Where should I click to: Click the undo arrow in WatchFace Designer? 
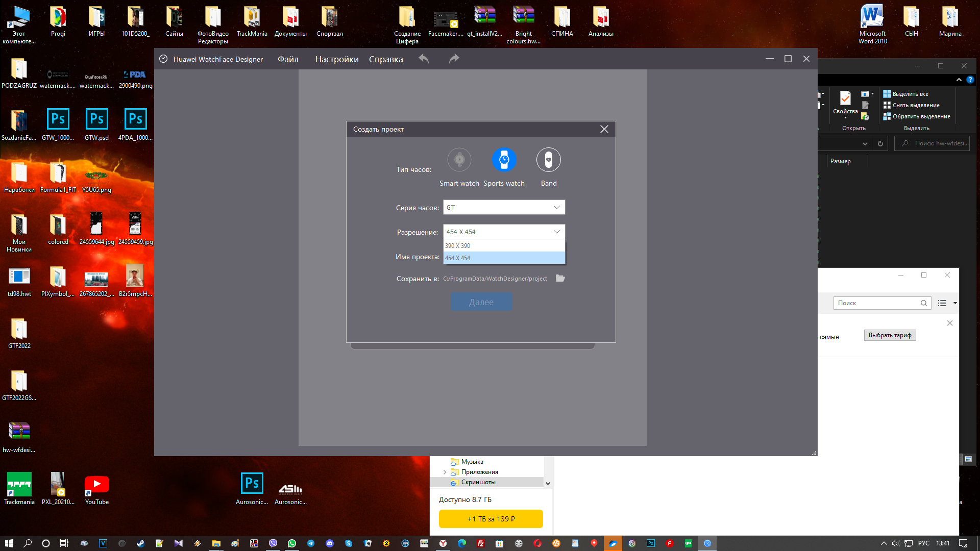[x=424, y=59]
